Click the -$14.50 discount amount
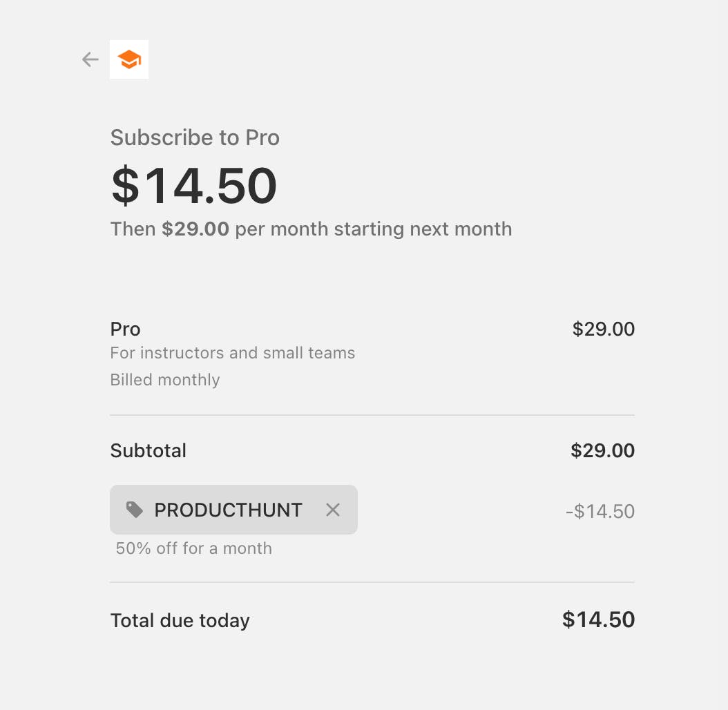The width and height of the screenshot is (728, 710). pyautogui.click(x=600, y=511)
